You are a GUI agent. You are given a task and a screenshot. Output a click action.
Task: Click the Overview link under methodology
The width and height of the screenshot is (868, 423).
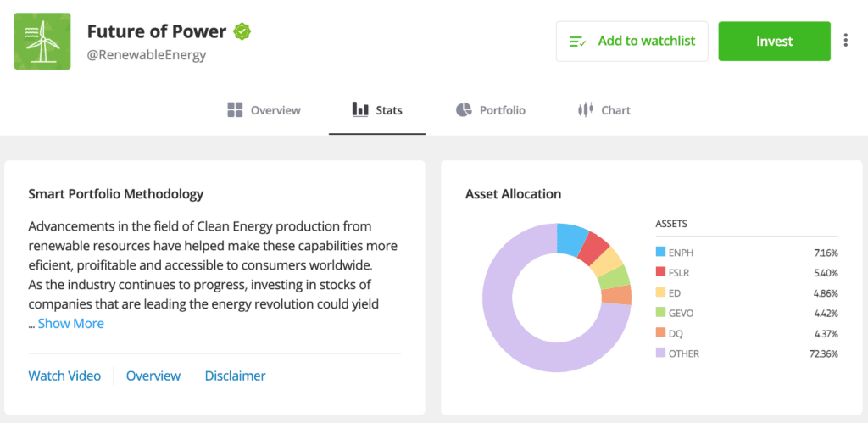click(153, 376)
